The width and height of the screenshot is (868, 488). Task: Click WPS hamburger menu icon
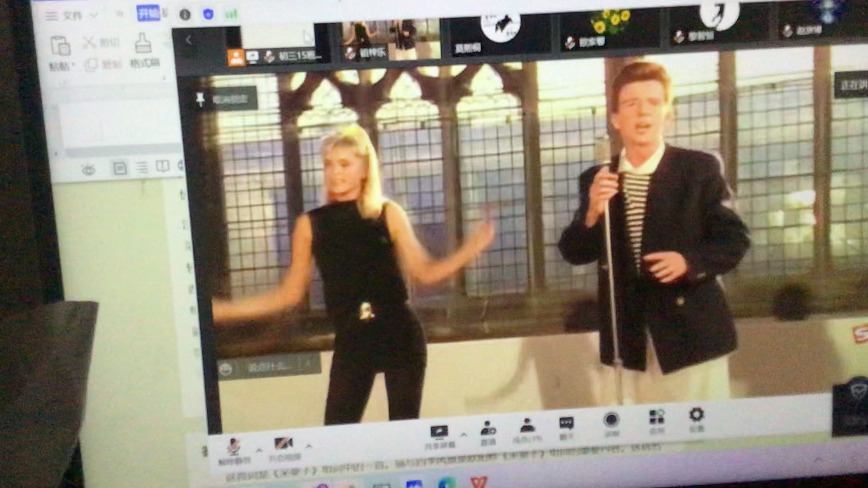coord(51,16)
